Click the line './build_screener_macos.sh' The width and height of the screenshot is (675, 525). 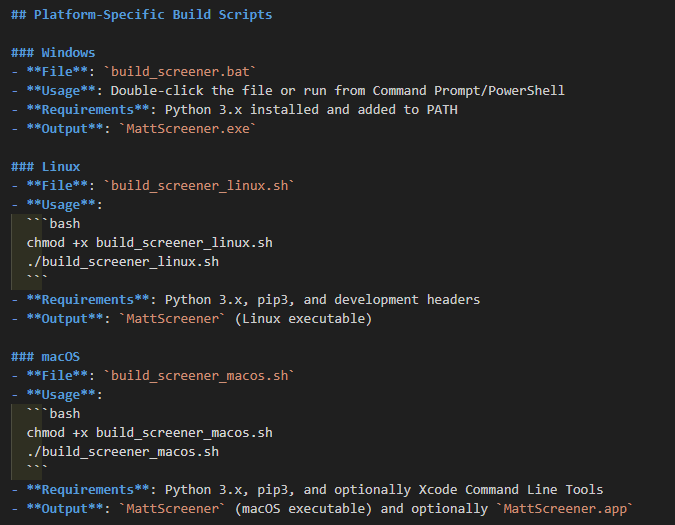tap(123, 451)
